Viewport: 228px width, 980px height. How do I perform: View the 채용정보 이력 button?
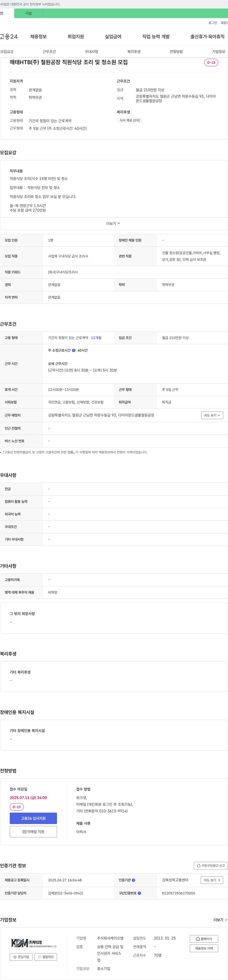tap(204, 948)
